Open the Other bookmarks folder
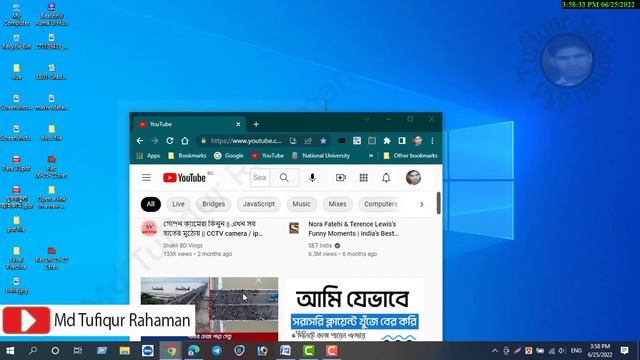 (410, 156)
